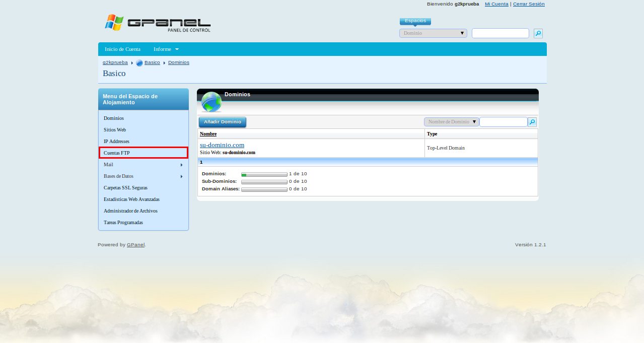
Task: Expand the Mail submenu
Action: 143,165
